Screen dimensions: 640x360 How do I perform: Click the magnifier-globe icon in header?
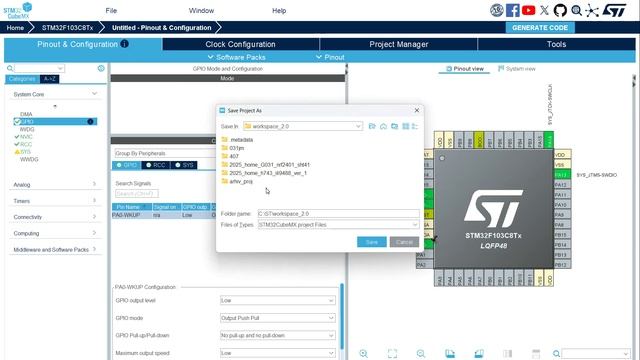coord(576,10)
